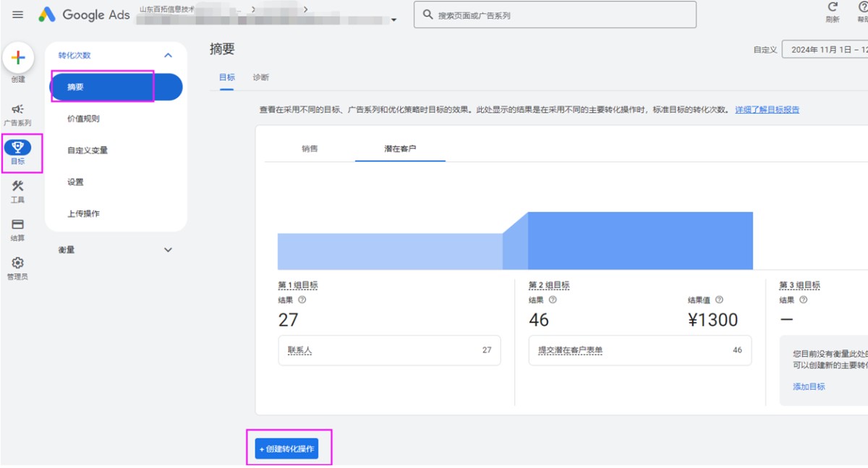Open the 工具 tools icon
The width and height of the screenshot is (868, 468).
[18, 186]
